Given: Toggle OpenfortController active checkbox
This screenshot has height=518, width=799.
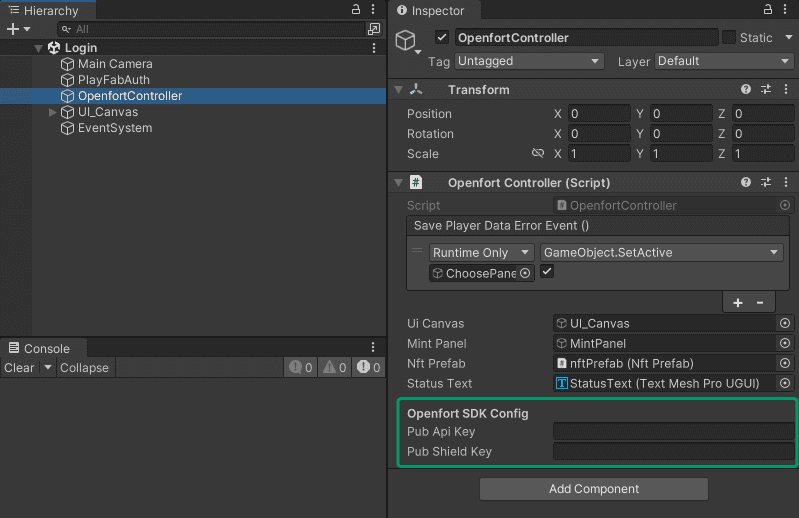Looking at the screenshot, I should click(x=442, y=37).
